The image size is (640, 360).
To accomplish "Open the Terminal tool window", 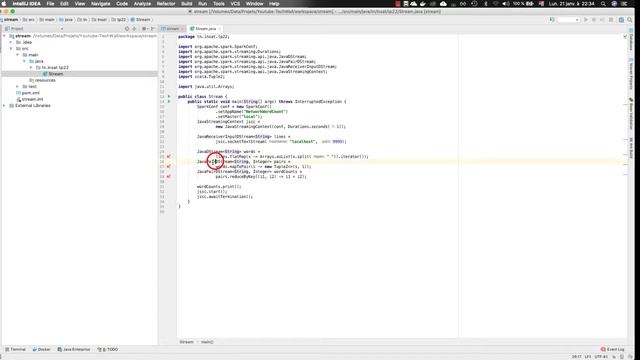I will tap(15, 349).
